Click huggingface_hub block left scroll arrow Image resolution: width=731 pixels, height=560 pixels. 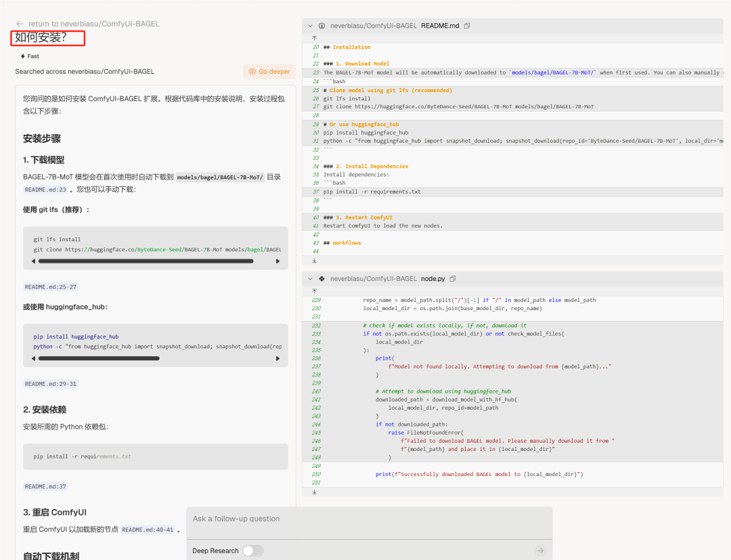pyautogui.click(x=34, y=359)
